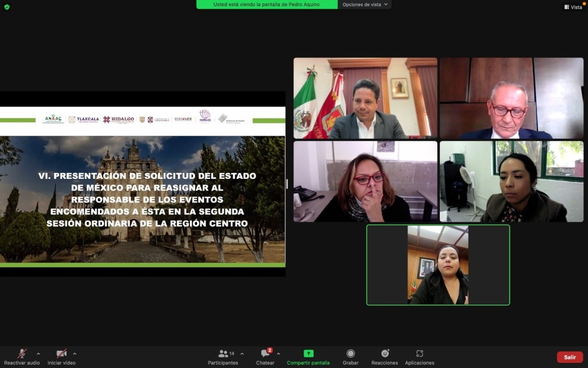Open the Reacciones emoji icon
The image size is (588, 368).
click(385, 354)
